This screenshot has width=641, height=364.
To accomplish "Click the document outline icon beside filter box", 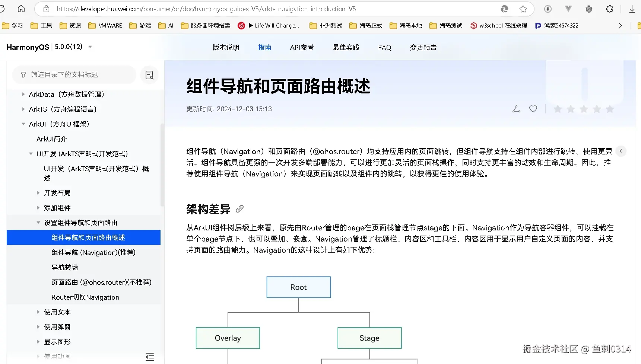I will tap(149, 75).
